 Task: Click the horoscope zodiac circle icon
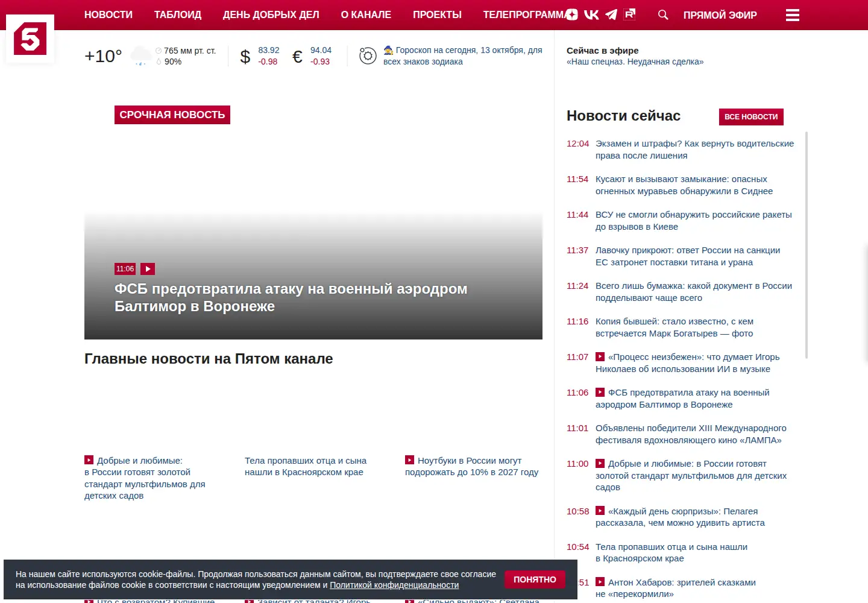[368, 55]
